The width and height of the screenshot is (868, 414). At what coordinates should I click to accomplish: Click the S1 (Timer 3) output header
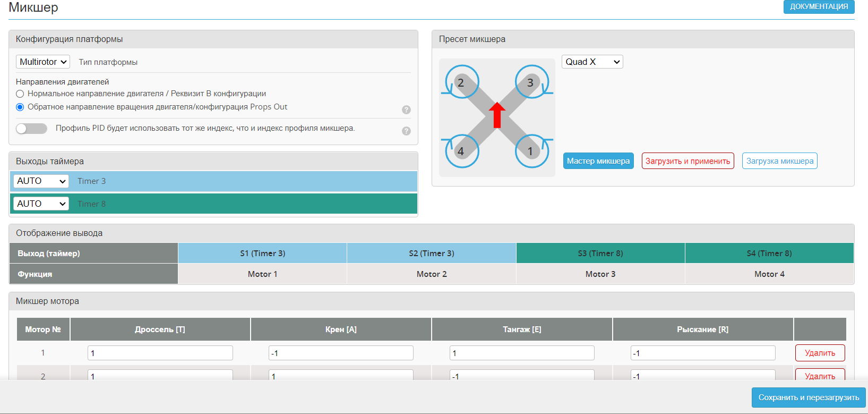click(x=262, y=254)
